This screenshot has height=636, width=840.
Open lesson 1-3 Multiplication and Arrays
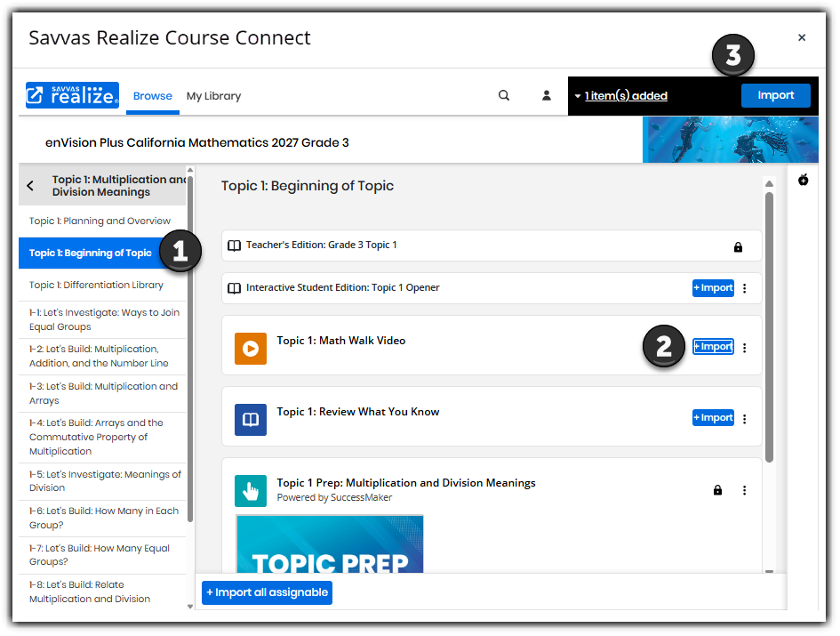point(102,393)
